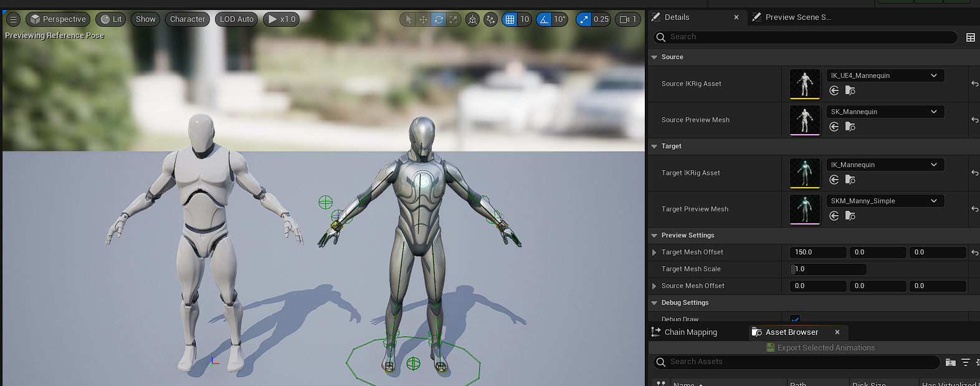The height and width of the screenshot is (386, 980).
Task: Open the camera speed setting
Action: [628, 19]
